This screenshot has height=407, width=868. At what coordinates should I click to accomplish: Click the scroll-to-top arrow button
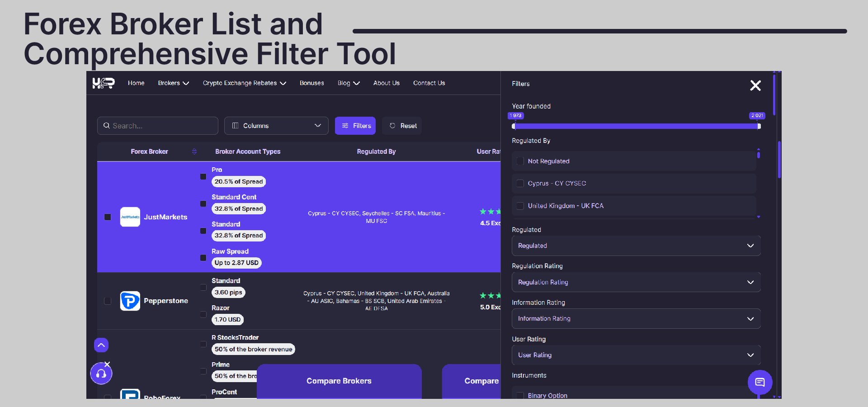tap(101, 345)
